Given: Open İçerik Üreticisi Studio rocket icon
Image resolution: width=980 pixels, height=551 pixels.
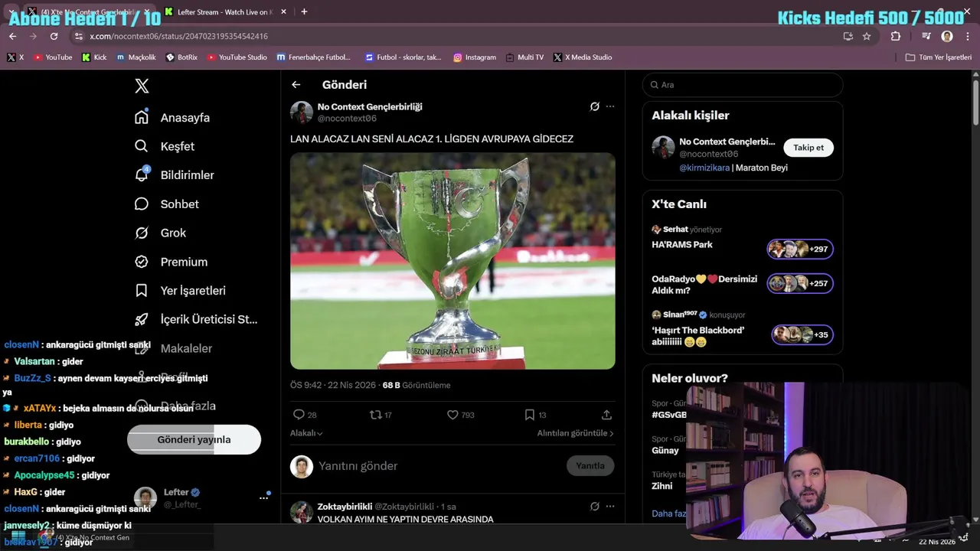Looking at the screenshot, I should point(141,319).
